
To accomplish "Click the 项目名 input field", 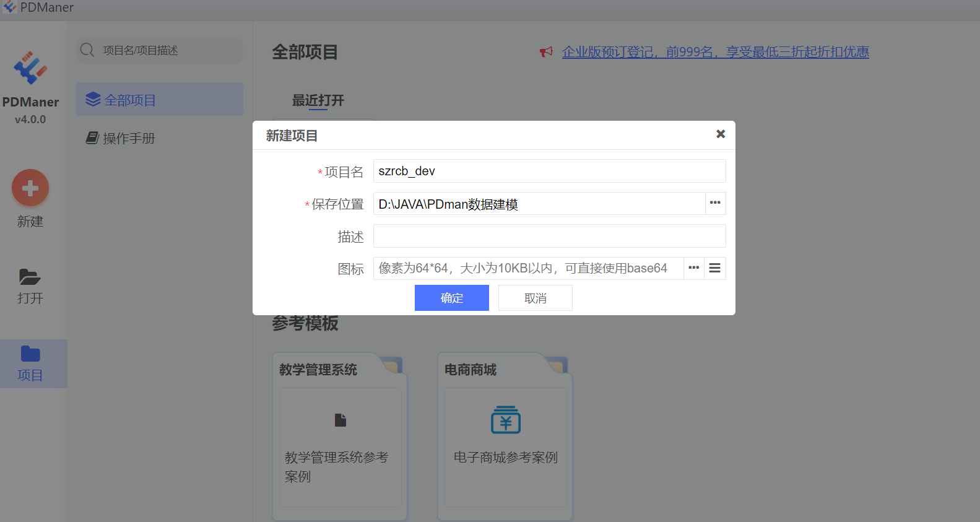I will pos(550,171).
